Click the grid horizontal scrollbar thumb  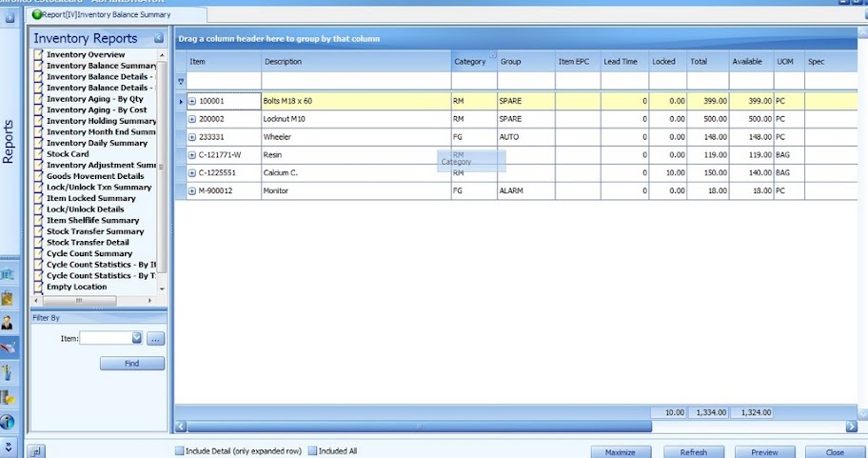[419, 427]
